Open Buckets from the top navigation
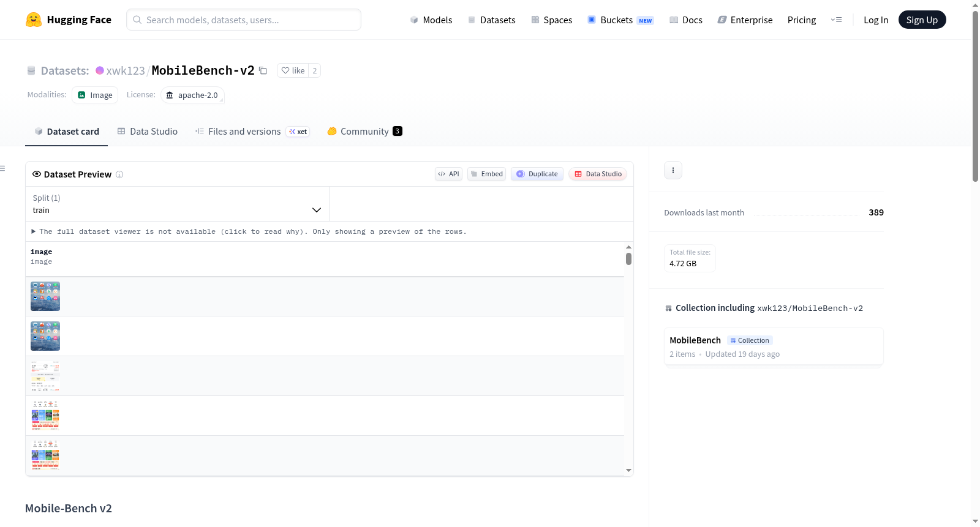Image resolution: width=980 pixels, height=527 pixels. pos(620,20)
